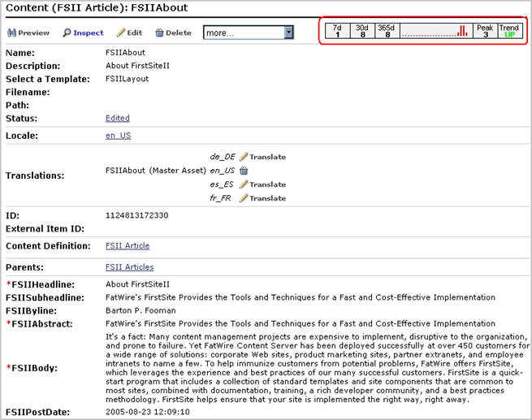The image size is (532, 420).
Task: Click the Inspect magnifier icon
Action: (67, 32)
